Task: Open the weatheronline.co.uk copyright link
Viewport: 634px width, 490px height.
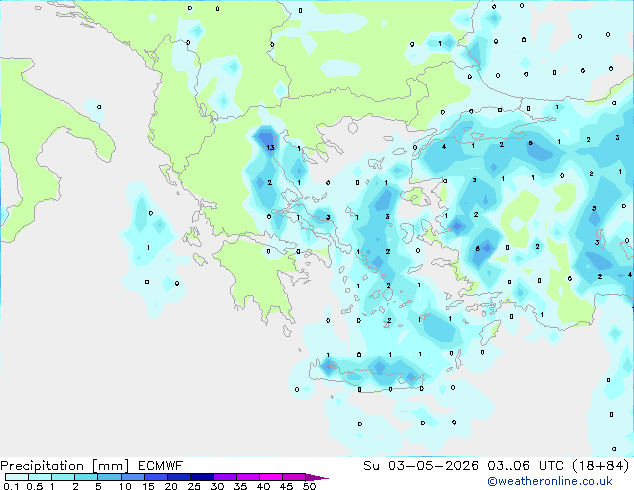Action: [550, 481]
